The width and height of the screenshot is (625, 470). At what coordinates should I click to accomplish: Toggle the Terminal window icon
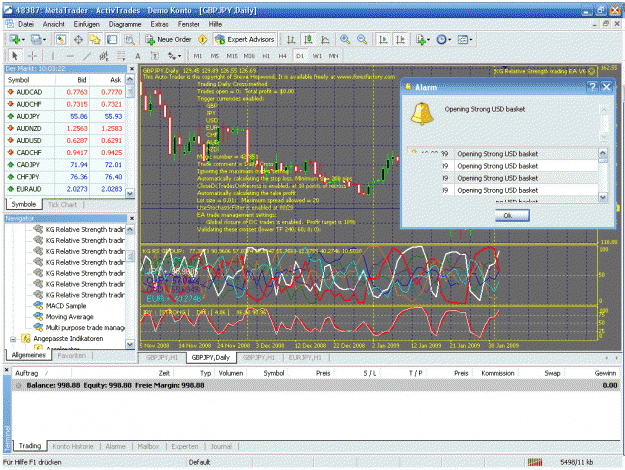112,39
